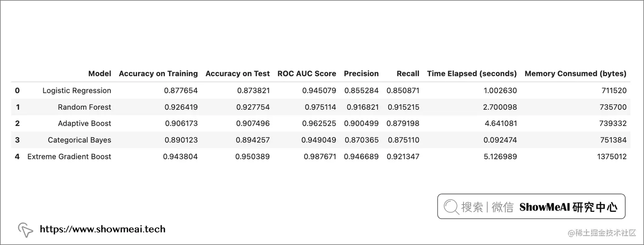Click recall value 0.915215
This screenshot has height=245, width=644.
tap(404, 107)
